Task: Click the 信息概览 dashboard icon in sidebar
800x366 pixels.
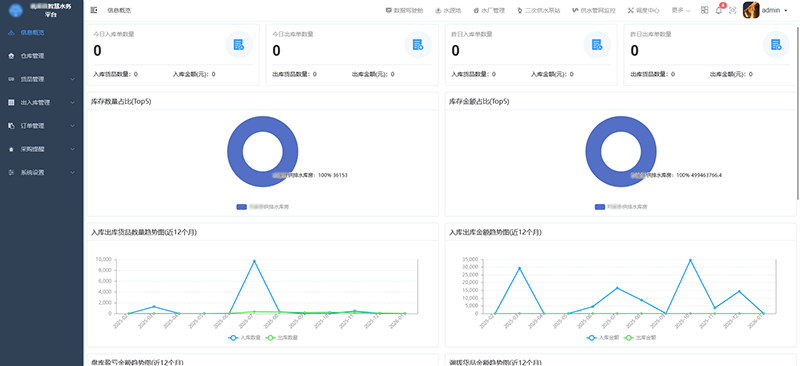Action: [11, 33]
